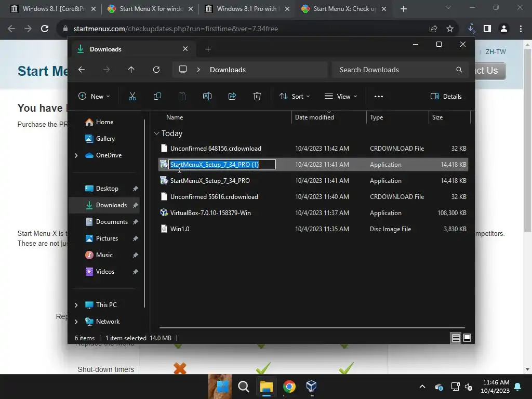Select VirtualBox-7.0.10-158379-Win file

(x=313, y=212)
